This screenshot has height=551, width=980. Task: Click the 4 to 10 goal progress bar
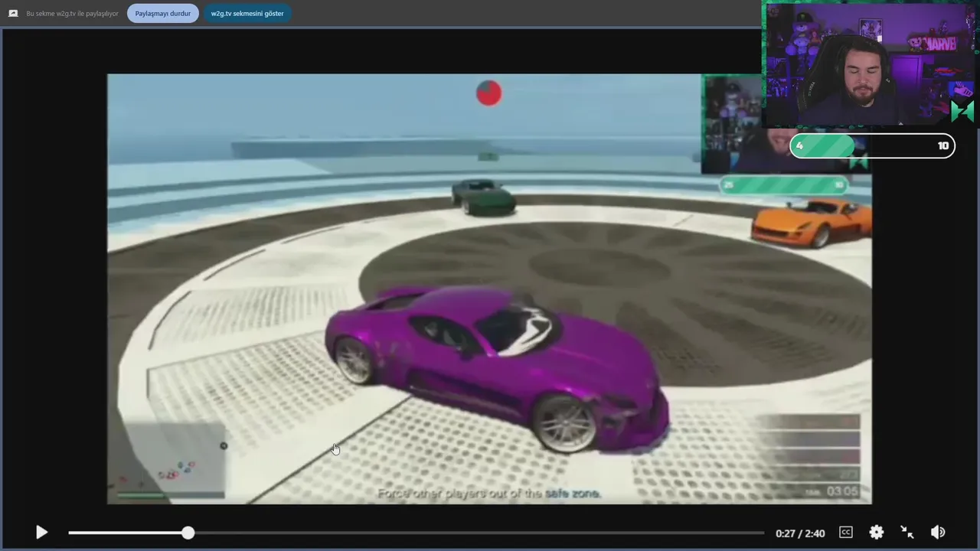[x=872, y=146]
